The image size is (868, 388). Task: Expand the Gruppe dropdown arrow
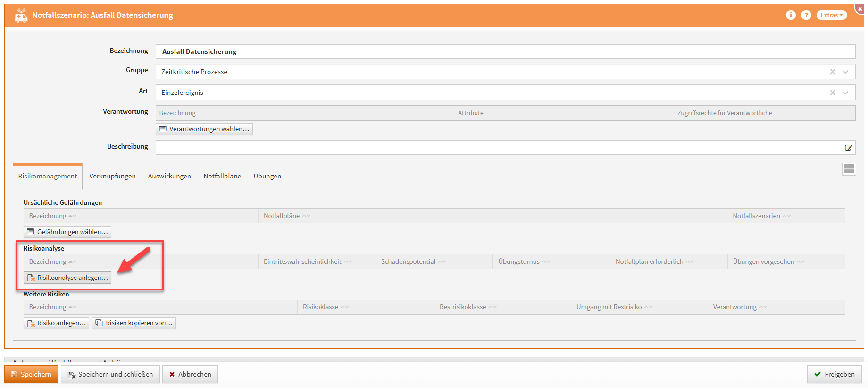click(x=845, y=72)
